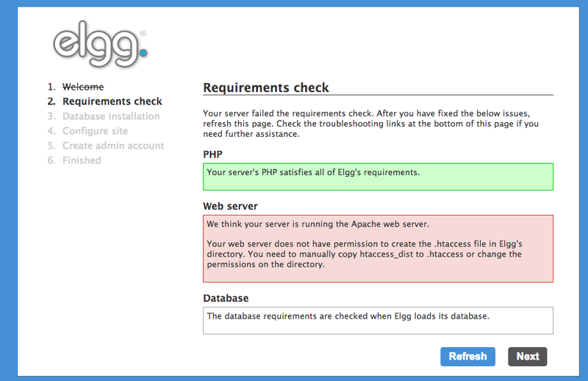Image resolution: width=588 pixels, height=381 pixels.
Task: Click the server failed requirements intro paragraph
Action: click(x=371, y=124)
